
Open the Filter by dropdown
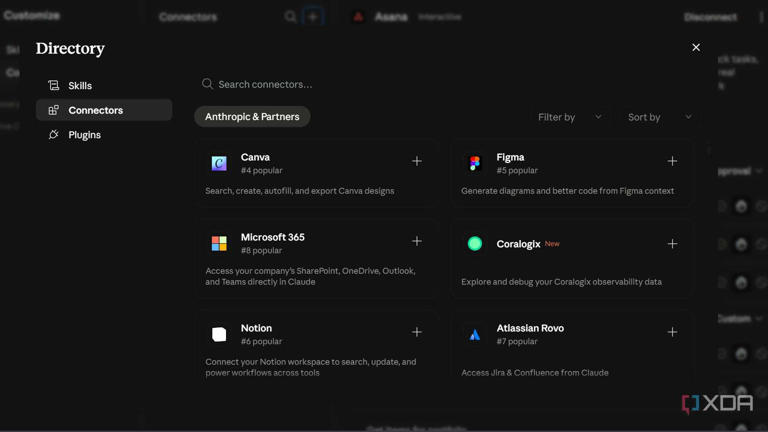point(569,117)
